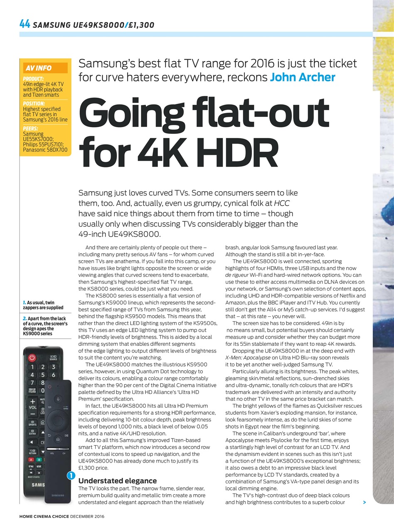Click the 123 label on the smart remote
This screenshot has width=394, height=532.
(49, 408)
